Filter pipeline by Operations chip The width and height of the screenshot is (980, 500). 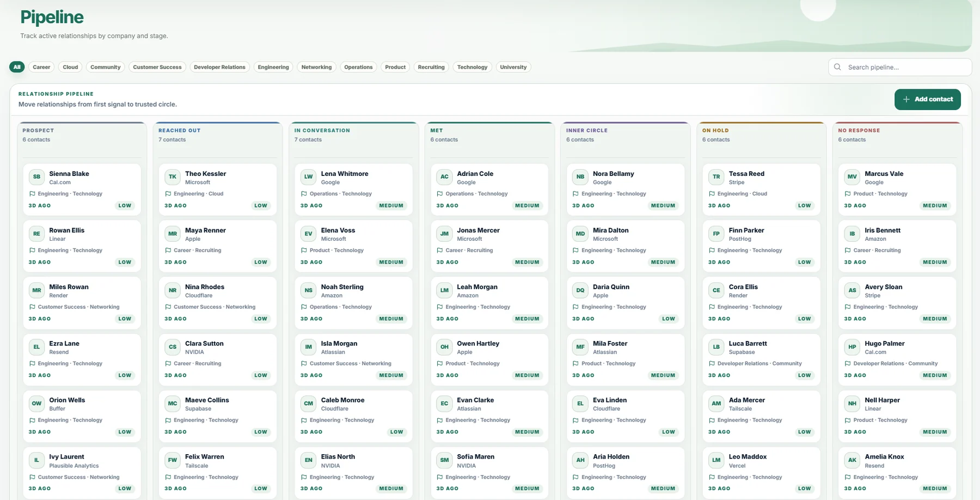tap(358, 67)
